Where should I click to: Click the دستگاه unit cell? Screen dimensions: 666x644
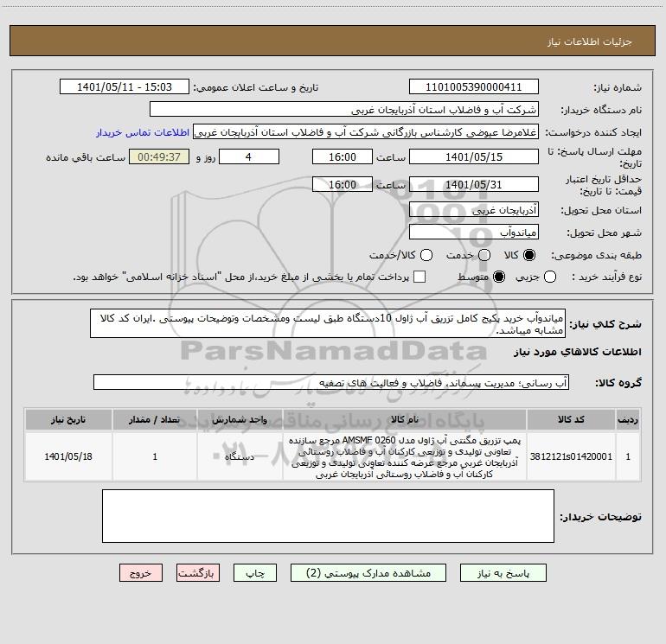[x=240, y=456]
